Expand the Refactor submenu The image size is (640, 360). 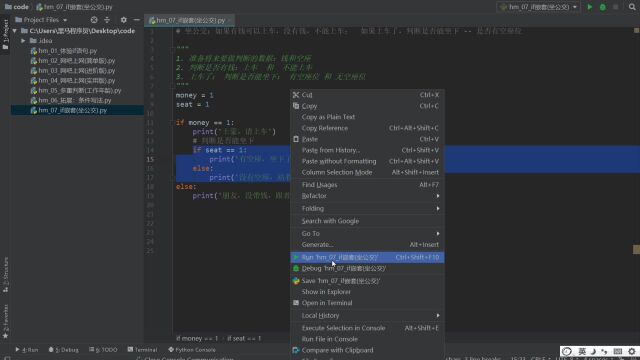[x=367, y=196]
